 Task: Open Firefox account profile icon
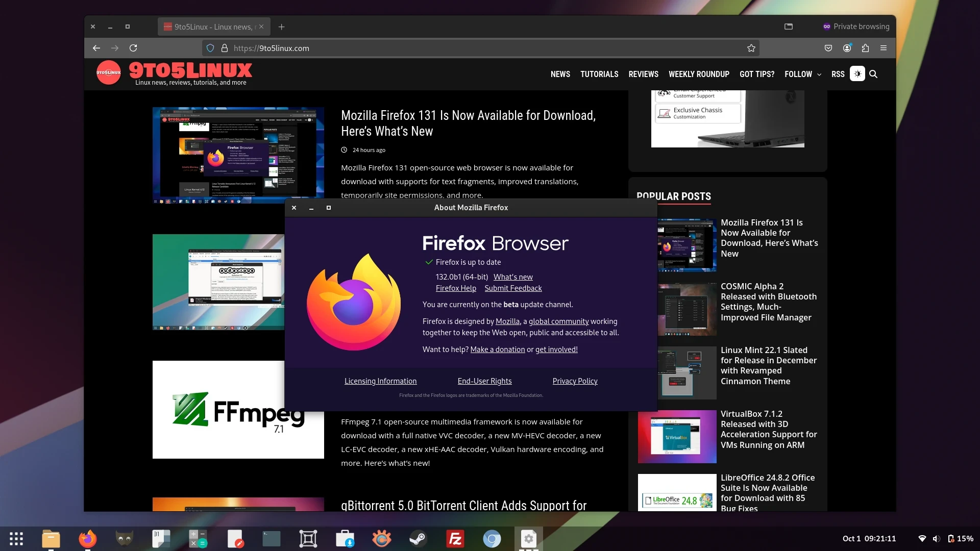tap(847, 48)
